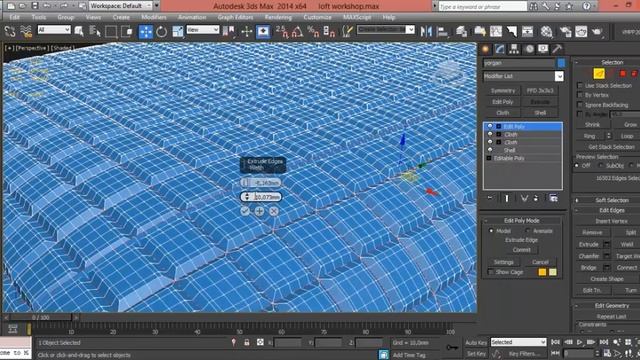640x360 pixels.
Task: Open the Auto Key Selected dropdown
Action: (518, 342)
